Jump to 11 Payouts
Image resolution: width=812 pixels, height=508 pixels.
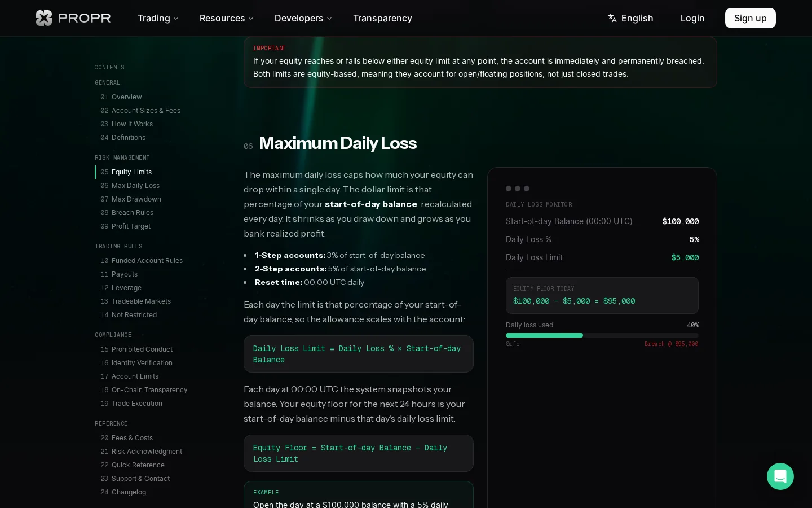[x=119, y=274]
